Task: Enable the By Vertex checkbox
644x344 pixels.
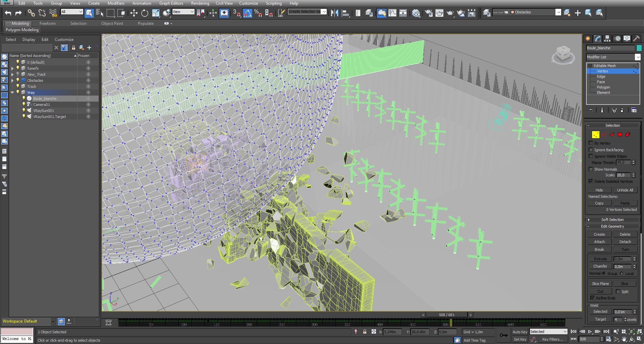Action: 591,143
